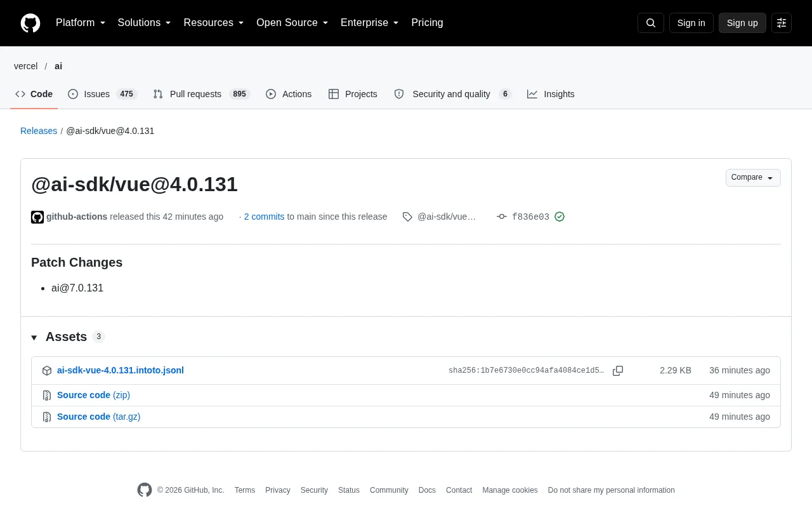The image size is (812, 508).
Task: Open commit f836e03 link
Action: (530, 217)
